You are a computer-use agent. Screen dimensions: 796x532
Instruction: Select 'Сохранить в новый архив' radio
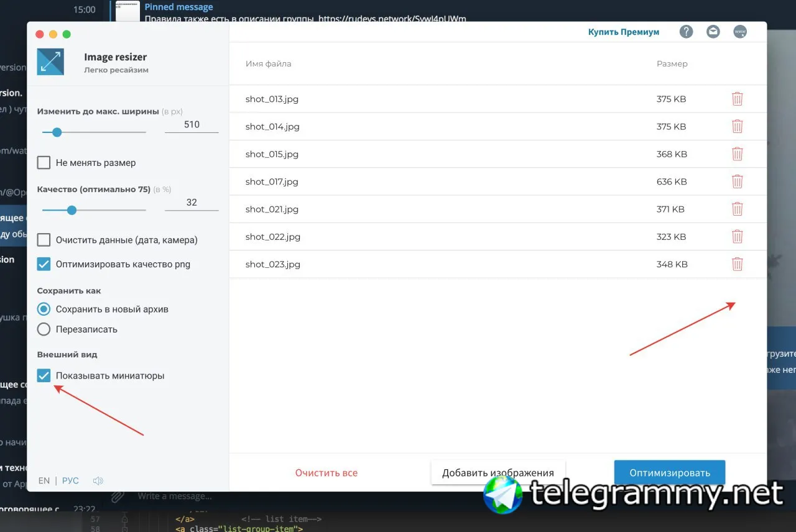[x=44, y=309]
